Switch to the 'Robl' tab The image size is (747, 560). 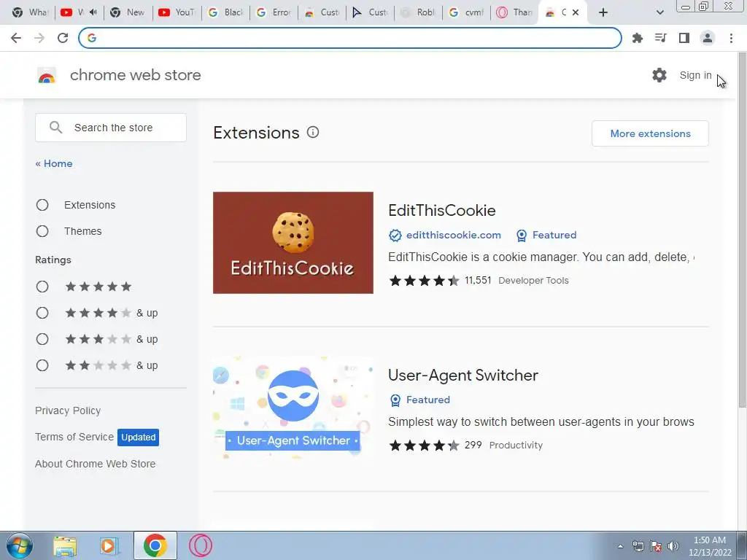click(x=418, y=12)
